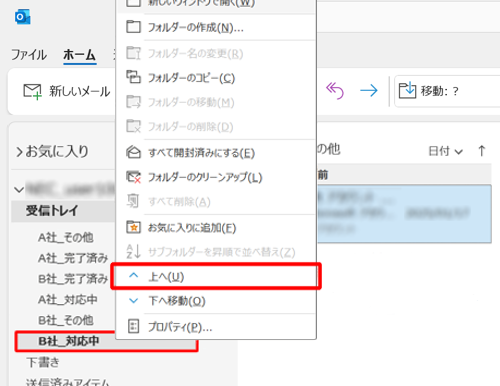The image size is (500, 386).
Task: Collapse the mail account tree chevron
Action: 19,190
